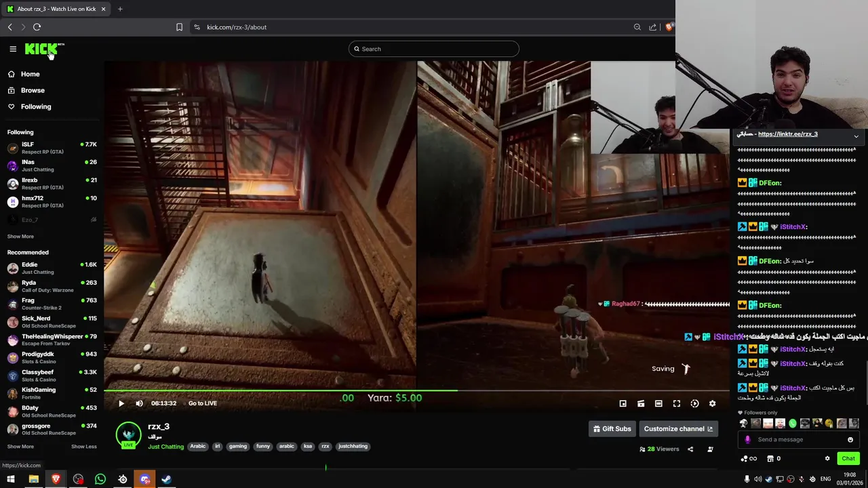Click the Kick search field
Screen dimensions: 868x488
pyautogui.click(x=434, y=49)
